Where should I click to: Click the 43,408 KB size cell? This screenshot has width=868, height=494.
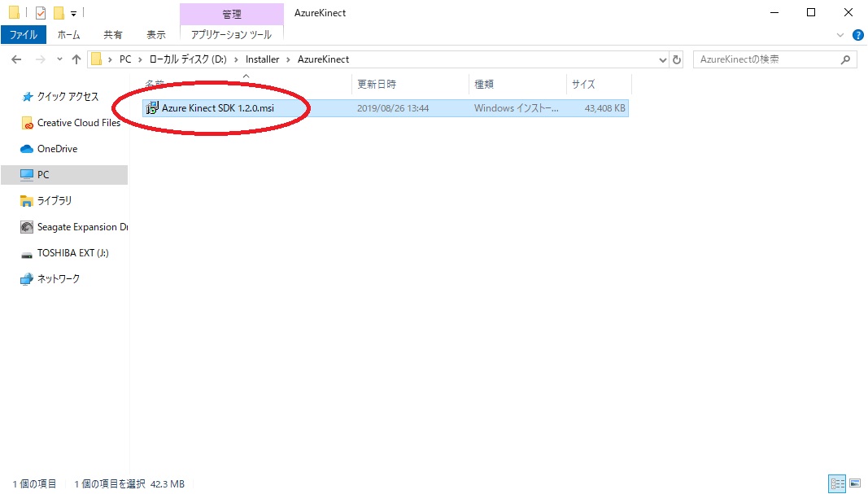(604, 108)
